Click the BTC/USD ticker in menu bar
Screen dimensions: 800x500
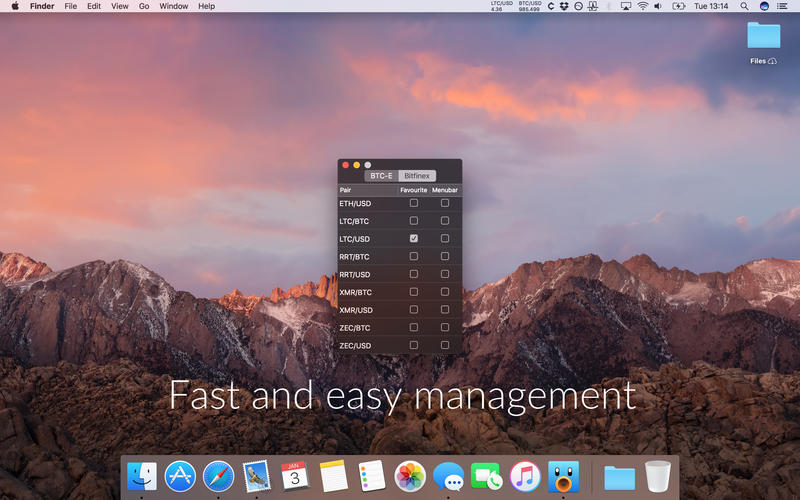click(x=529, y=6)
